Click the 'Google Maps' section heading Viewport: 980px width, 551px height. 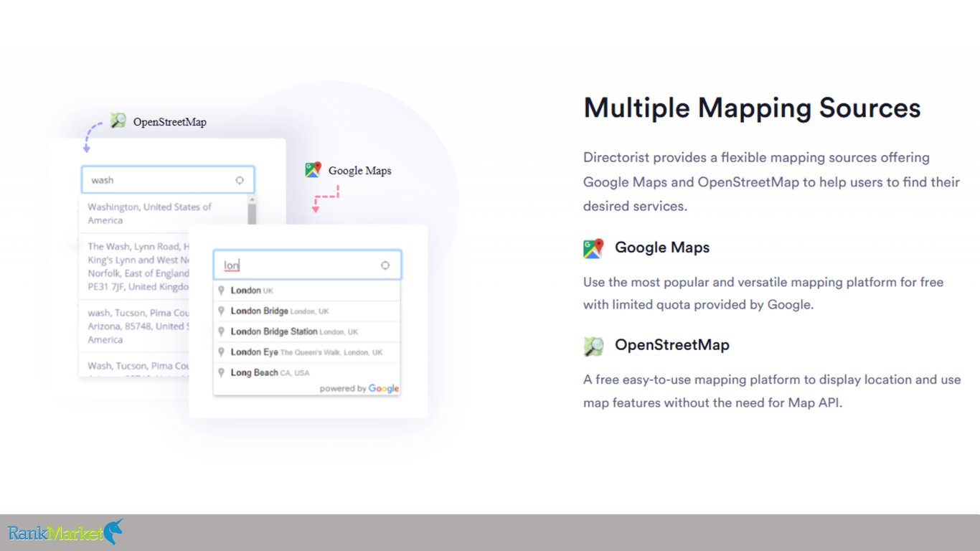[x=662, y=248]
